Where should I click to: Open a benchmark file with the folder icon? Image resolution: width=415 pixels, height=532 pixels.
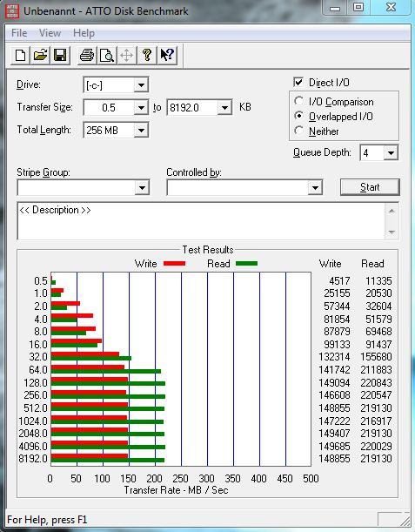click(40, 55)
